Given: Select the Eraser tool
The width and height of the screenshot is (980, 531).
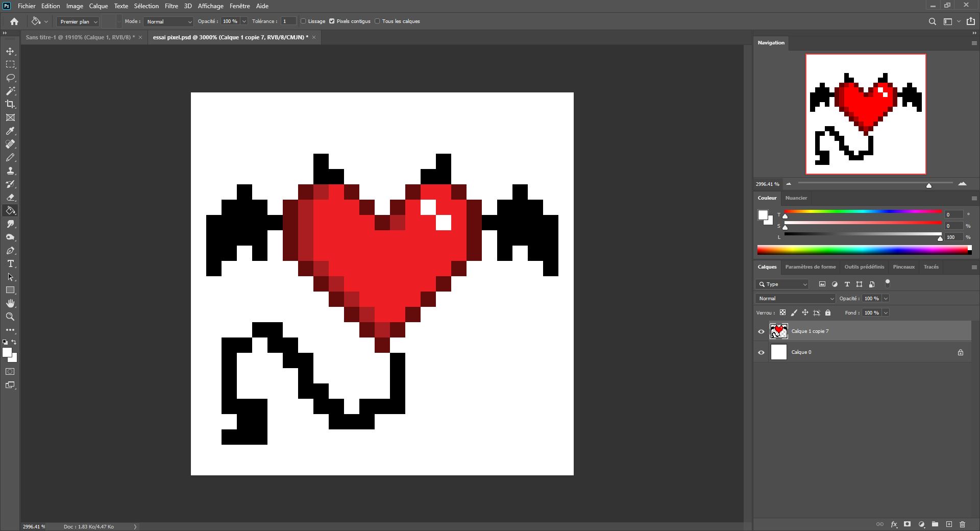Looking at the screenshot, I should coord(10,198).
